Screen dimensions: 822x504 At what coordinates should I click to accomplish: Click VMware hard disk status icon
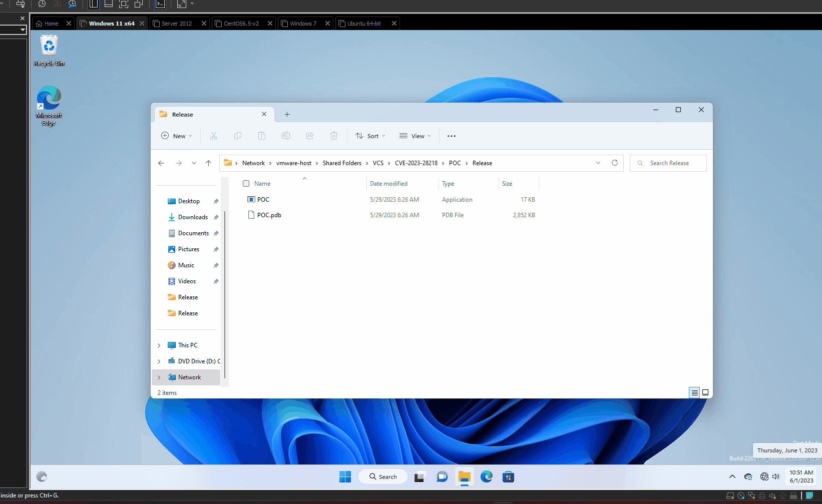click(x=730, y=496)
